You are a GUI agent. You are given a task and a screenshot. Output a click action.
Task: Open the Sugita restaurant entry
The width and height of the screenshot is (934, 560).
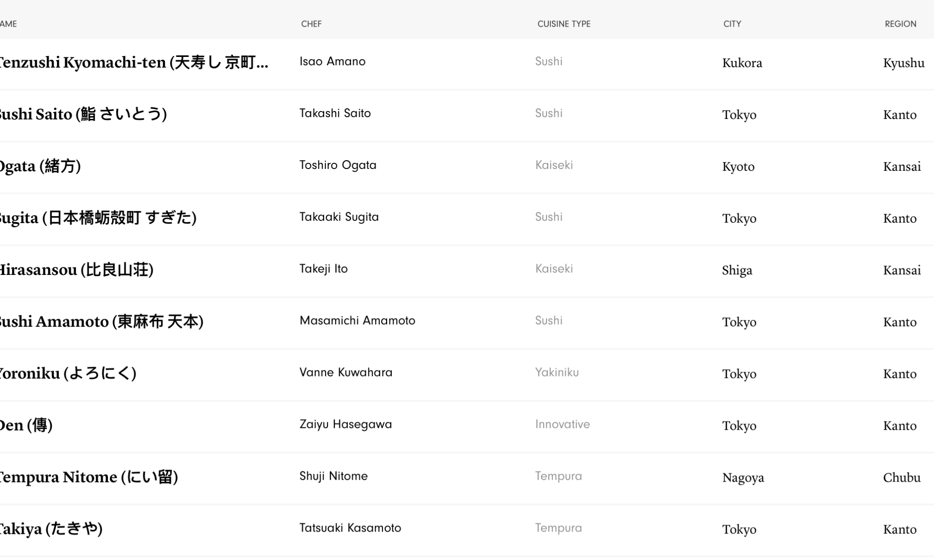pyautogui.click(x=97, y=218)
